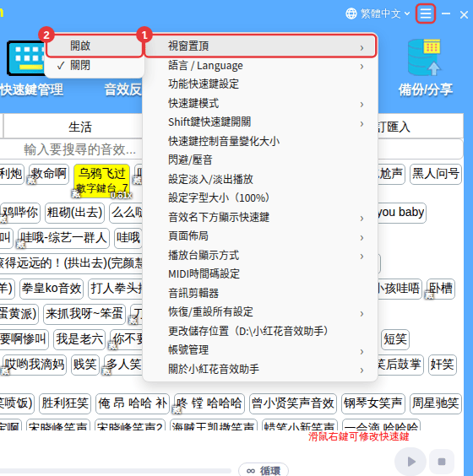Expand the 頁面佈局 submenu
This screenshot has width=473, height=476.
coord(260,235)
